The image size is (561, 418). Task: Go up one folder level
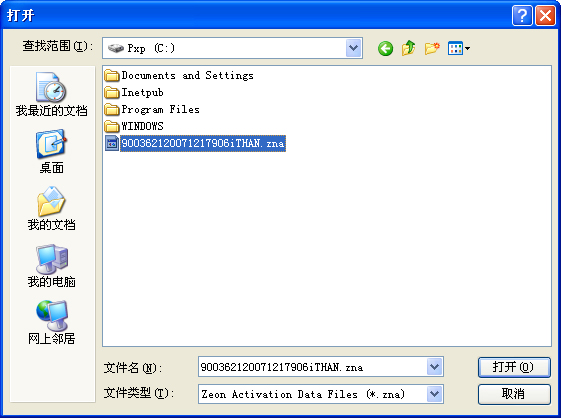click(x=409, y=48)
